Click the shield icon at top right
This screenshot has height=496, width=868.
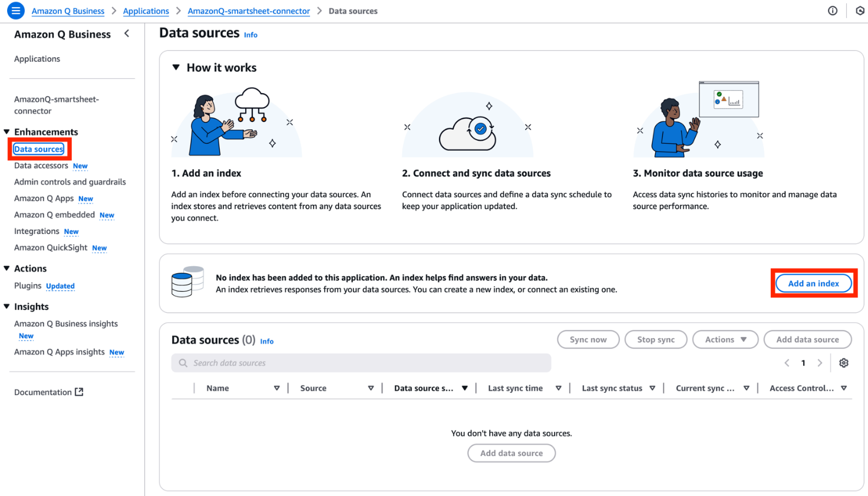click(860, 11)
